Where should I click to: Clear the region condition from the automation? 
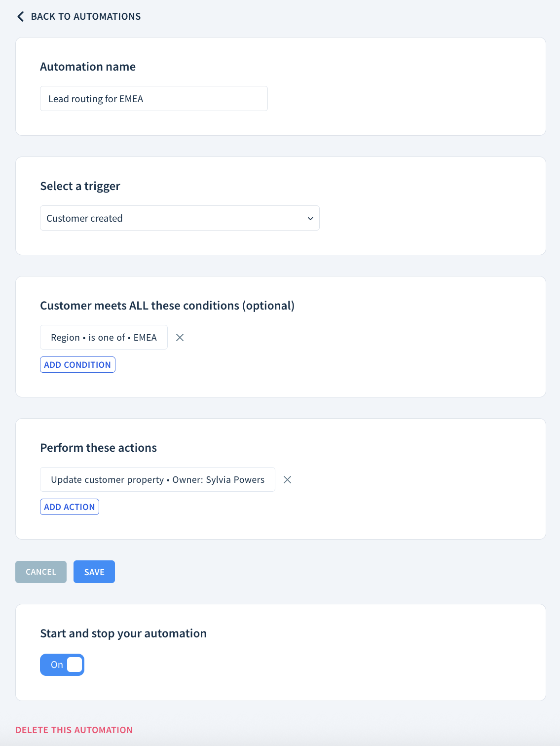pos(180,337)
